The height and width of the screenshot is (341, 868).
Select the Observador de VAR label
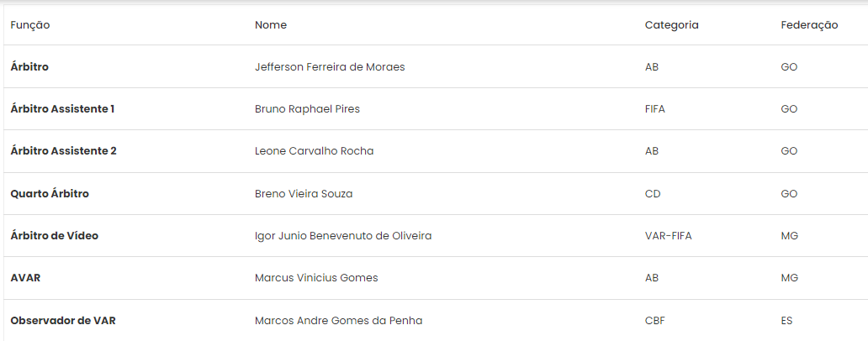(63, 320)
